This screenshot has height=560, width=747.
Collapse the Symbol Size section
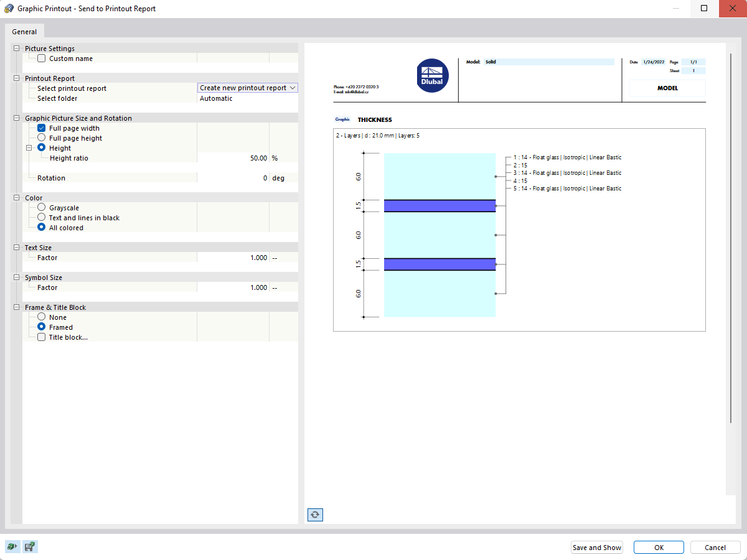click(16, 278)
